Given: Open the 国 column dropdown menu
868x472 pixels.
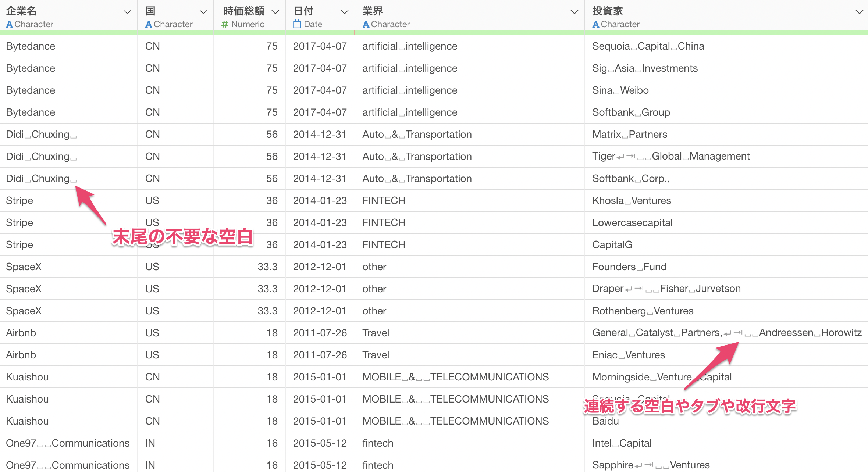Looking at the screenshot, I should (203, 12).
